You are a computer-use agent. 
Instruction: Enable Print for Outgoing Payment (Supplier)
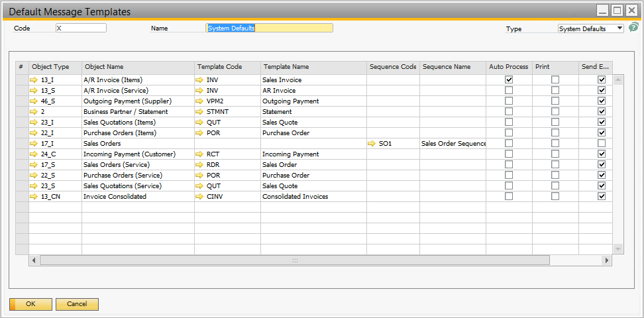555,101
